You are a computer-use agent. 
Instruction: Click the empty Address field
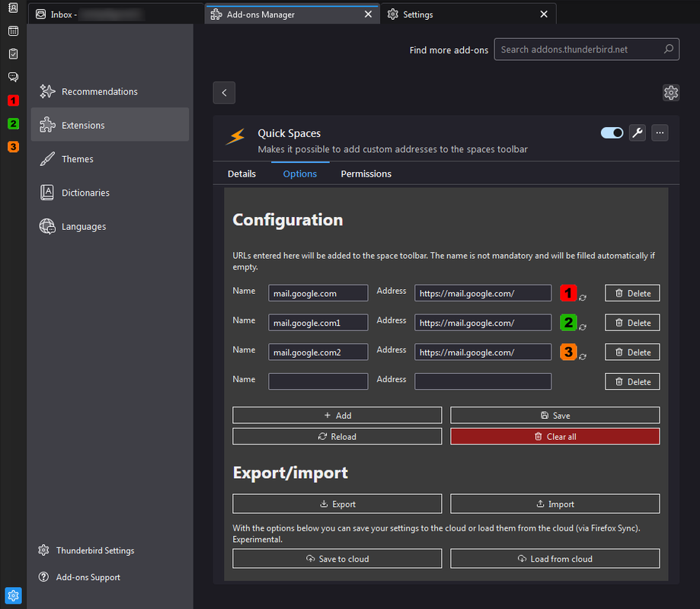coord(483,381)
